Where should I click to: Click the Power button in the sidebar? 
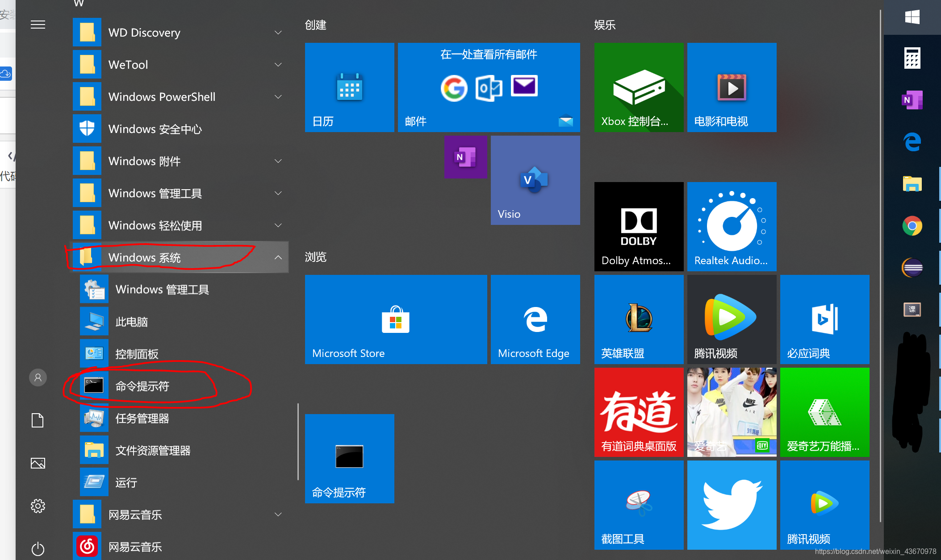[38, 548]
